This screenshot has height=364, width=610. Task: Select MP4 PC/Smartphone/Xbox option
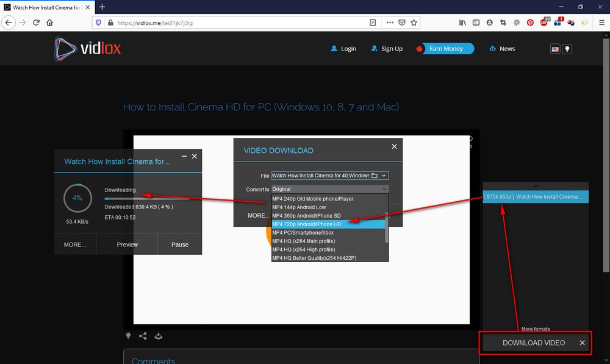pyautogui.click(x=328, y=232)
